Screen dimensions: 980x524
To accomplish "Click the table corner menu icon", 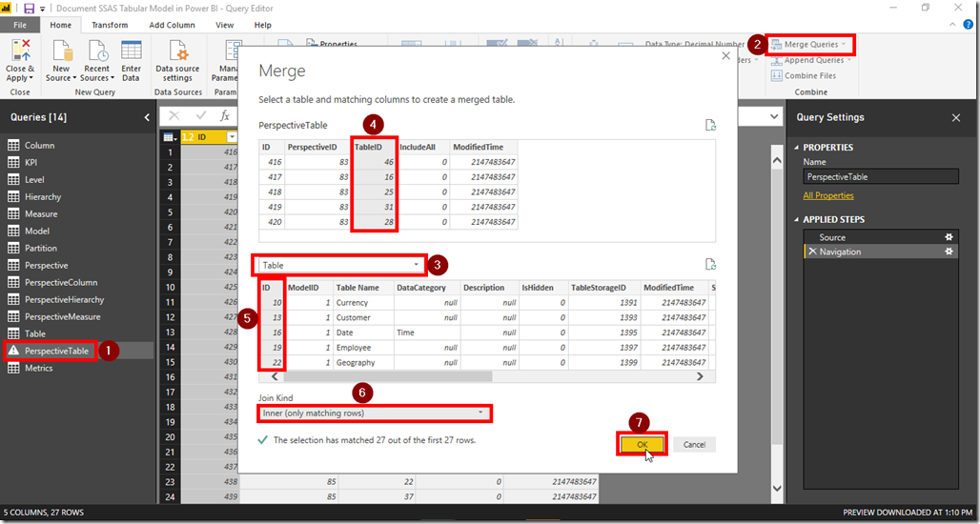I will click(x=170, y=137).
